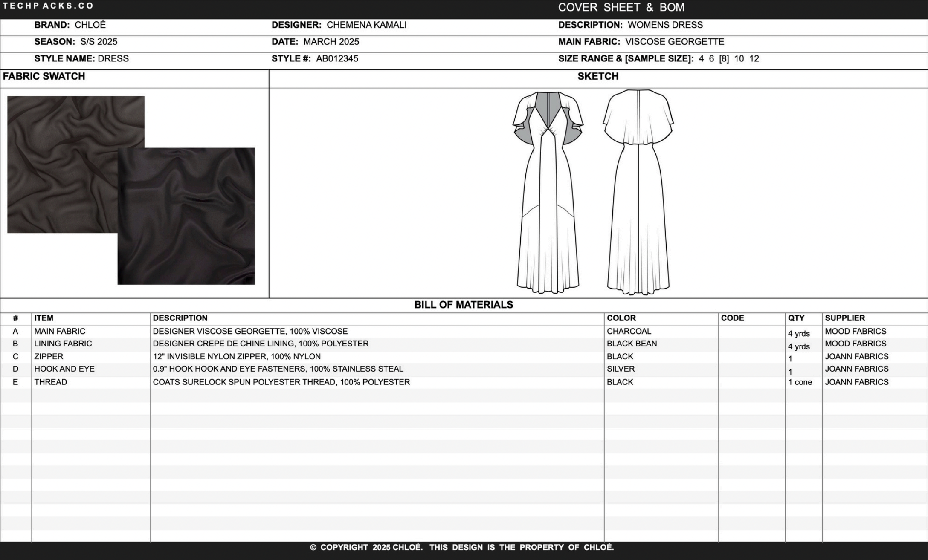The width and height of the screenshot is (928, 560).
Task: Click the description value WOMENS DRESS
Action: tap(665, 25)
